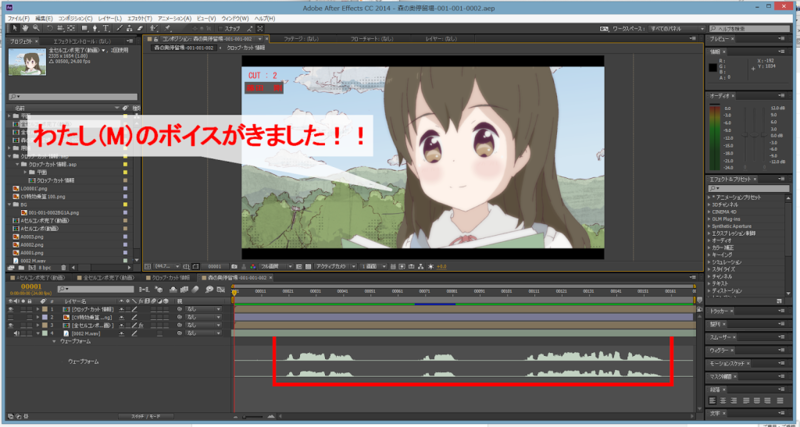Toggle quality switch on layer 4
Image resolution: width=800 pixels, height=427 pixels.
pyautogui.click(x=134, y=333)
